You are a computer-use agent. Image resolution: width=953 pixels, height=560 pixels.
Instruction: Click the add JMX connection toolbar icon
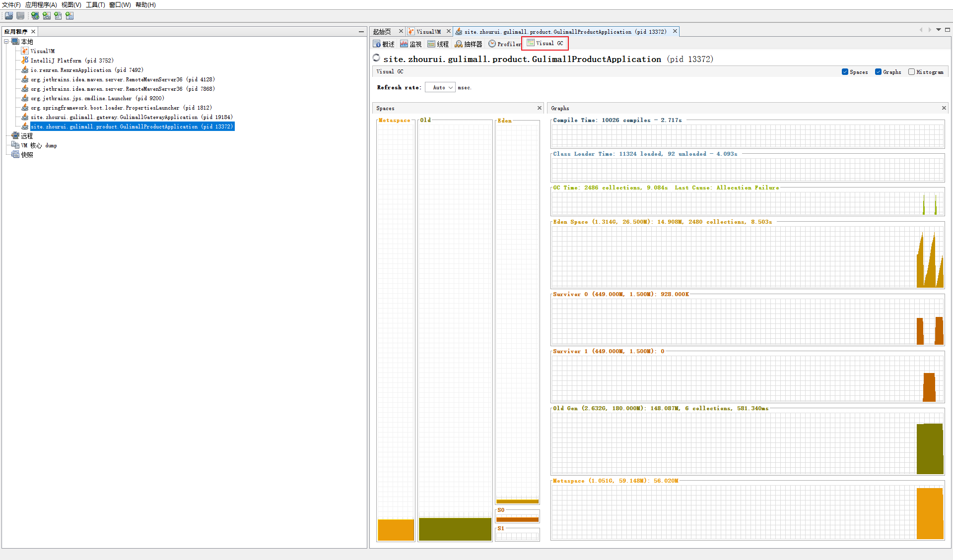pos(47,16)
